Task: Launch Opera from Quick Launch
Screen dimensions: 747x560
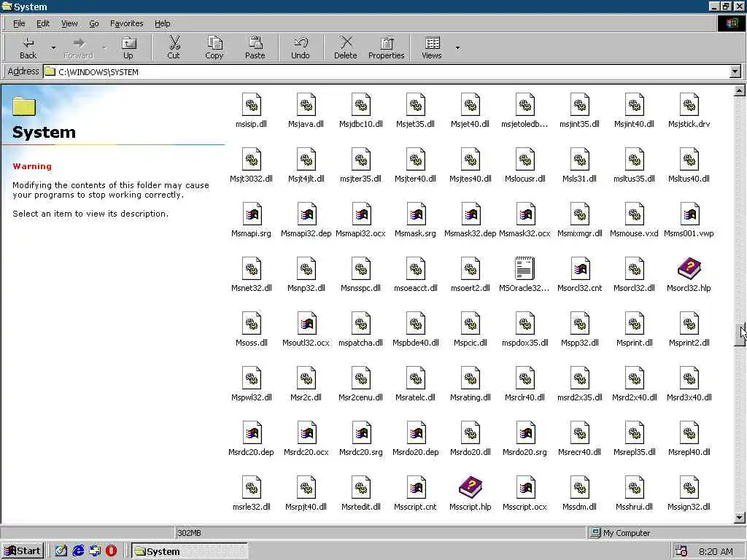Action: click(x=111, y=551)
